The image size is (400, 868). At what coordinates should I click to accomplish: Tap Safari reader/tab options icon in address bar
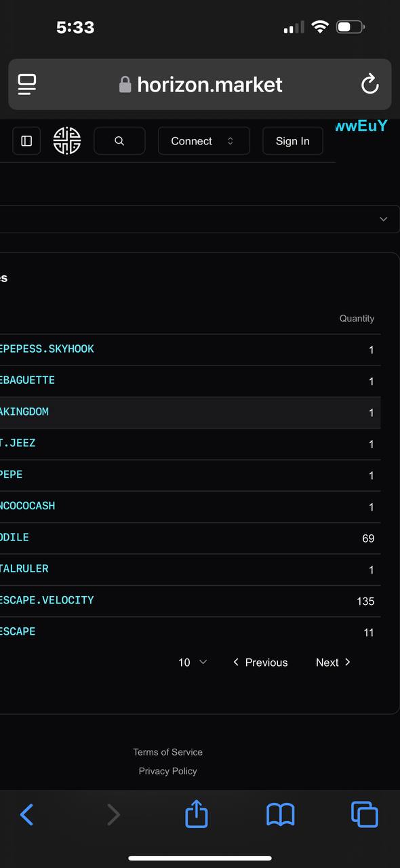27,84
